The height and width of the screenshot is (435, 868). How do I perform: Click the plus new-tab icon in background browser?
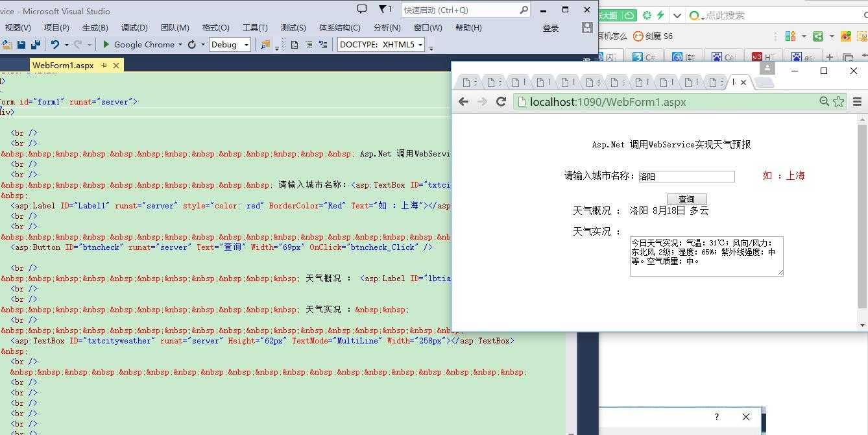[x=829, y=57]
